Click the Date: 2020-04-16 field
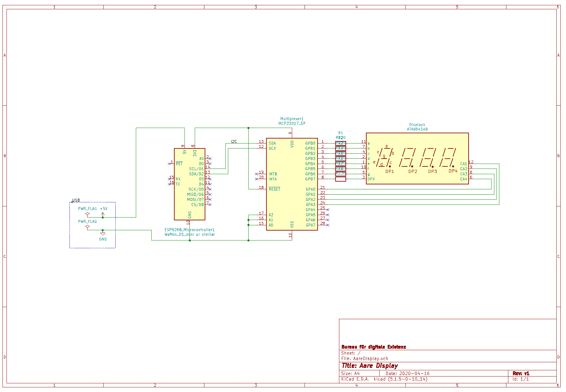Image resolution: width=566 pixels, height=392 pixels. pyautogui.click(x=408, y=373)
